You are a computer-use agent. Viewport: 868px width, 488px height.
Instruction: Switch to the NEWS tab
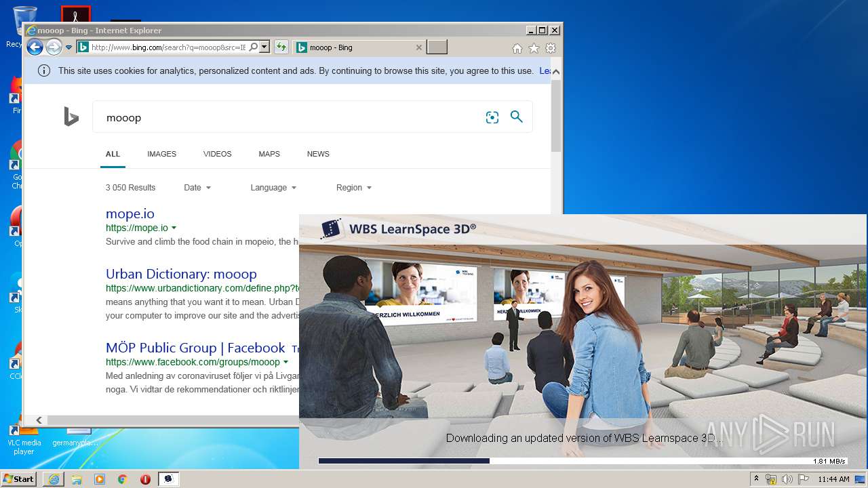click(x=318, y=154)
